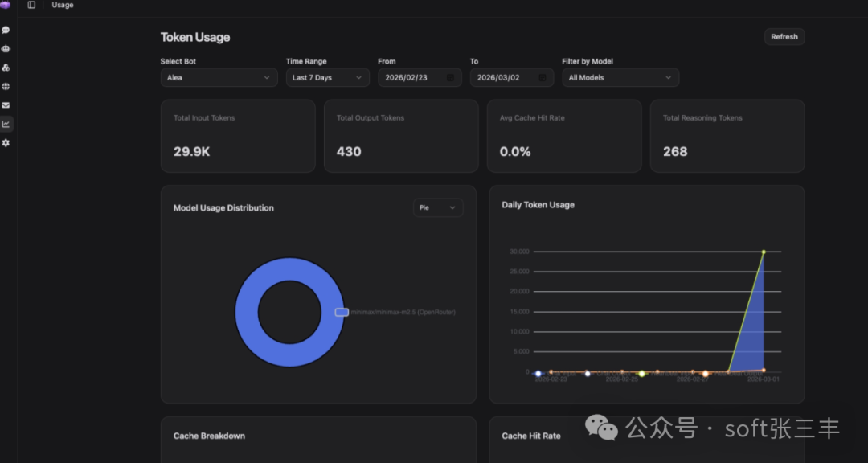Open the globe icon in sidebar
This screenshot has width=868, height=463.
pyautogui.click(x=6, y=87)
